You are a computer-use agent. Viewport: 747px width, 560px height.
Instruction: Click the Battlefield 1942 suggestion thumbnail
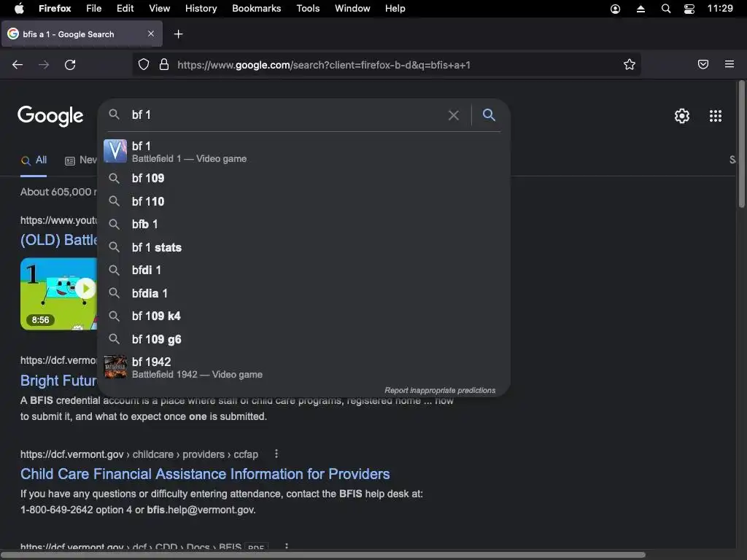(x=115, y=367)
